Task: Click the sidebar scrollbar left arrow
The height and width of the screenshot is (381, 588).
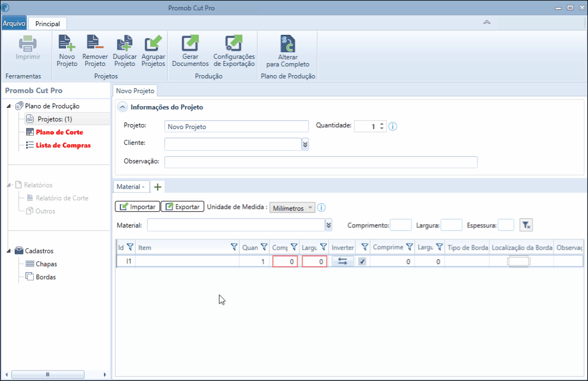Action: tap(7, 374)
